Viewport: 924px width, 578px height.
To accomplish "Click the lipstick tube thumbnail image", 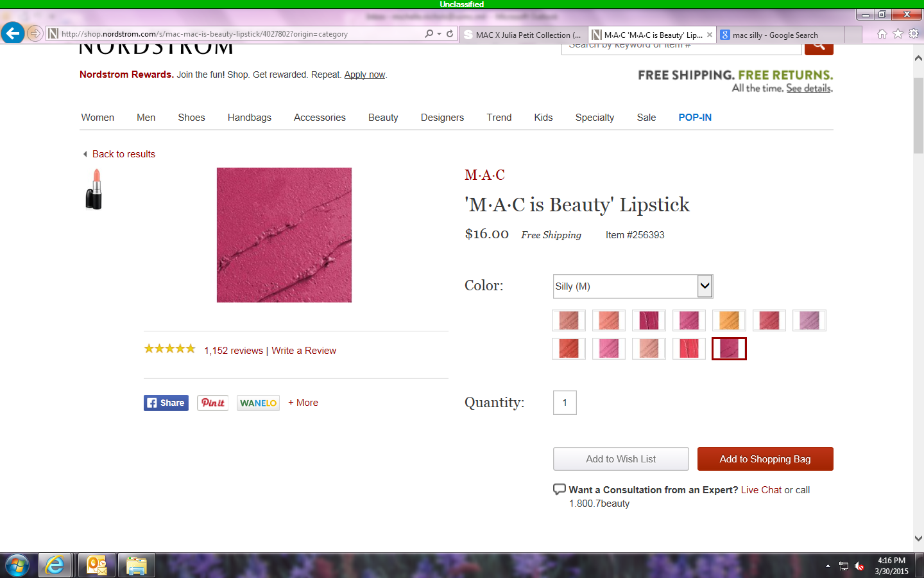I will (94, 189).
